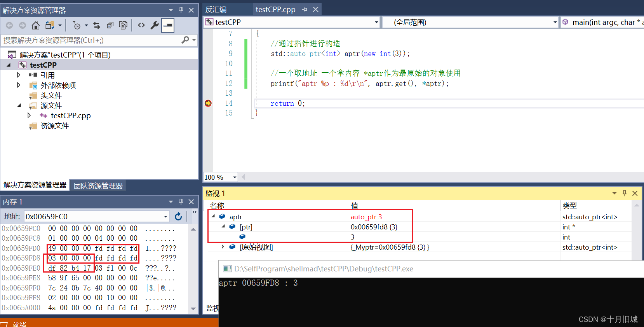Open Properties with the wrench icon
This screenshot has width=644, height=327.
[x=155, y=25]
